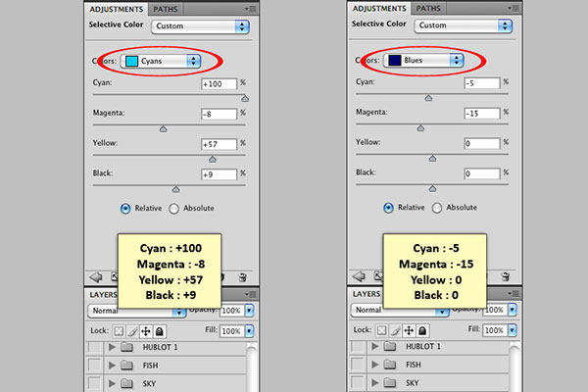This screenshot has height=392, width=588.
Task: Open the Layers panel menu under the Blues panel
Action: [x=514, y=293]
